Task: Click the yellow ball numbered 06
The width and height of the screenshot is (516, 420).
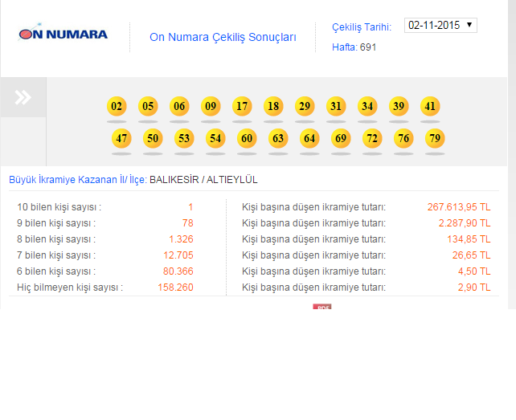Action: 179,106
